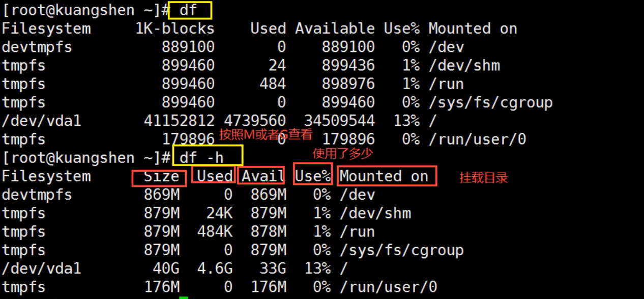Click '/dev/vda1' in the 40G row

pyautogui.click(x=41, y=268)
